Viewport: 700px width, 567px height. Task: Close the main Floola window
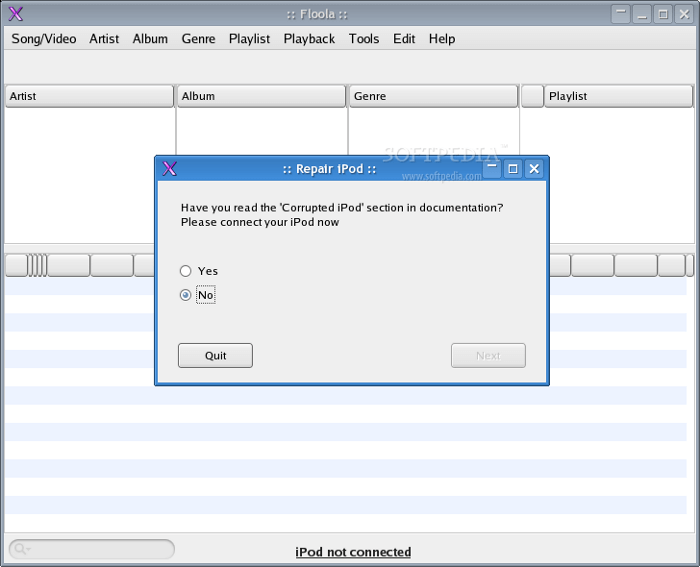coord(684,14)
